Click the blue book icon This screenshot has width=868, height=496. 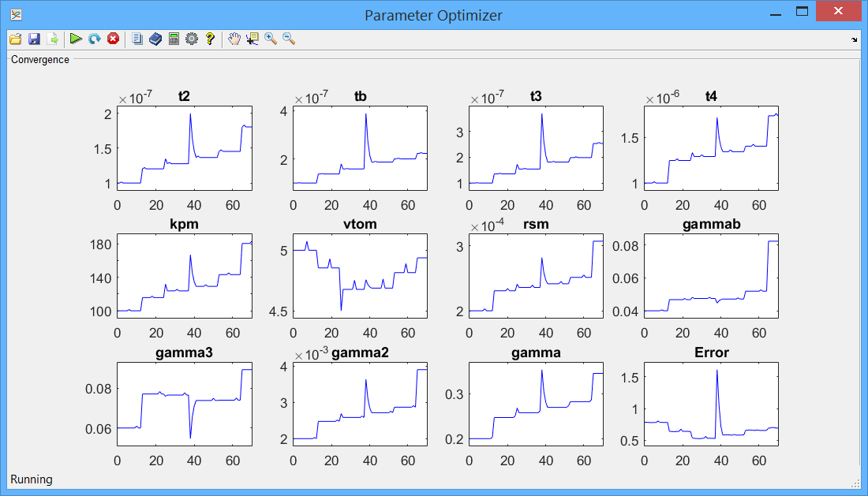coord(155,39)
